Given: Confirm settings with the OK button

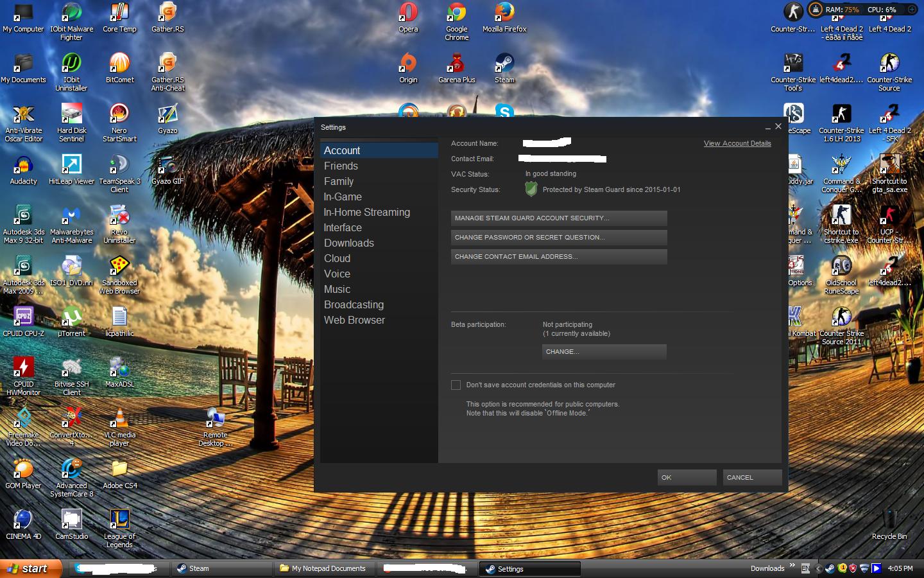Looking at the screenshot, I should 687,477.
